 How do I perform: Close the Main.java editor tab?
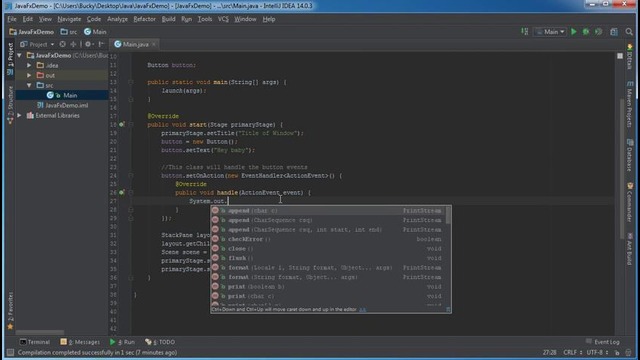[154, 44]
